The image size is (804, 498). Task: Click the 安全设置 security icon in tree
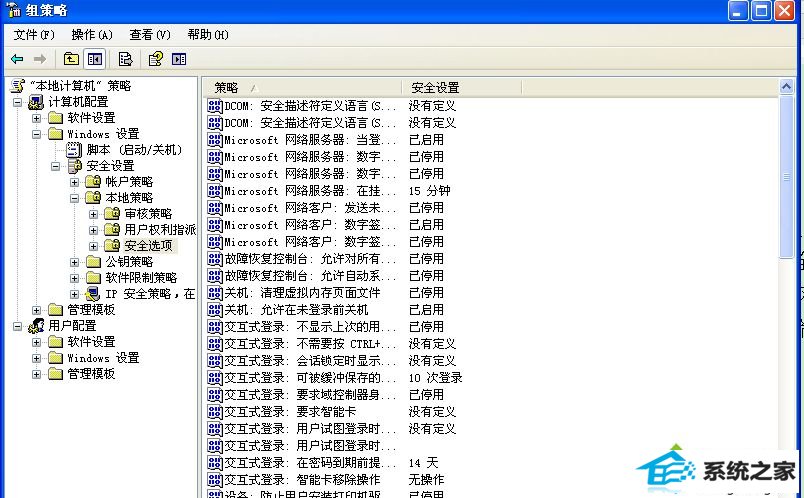(x=74, y=166)
